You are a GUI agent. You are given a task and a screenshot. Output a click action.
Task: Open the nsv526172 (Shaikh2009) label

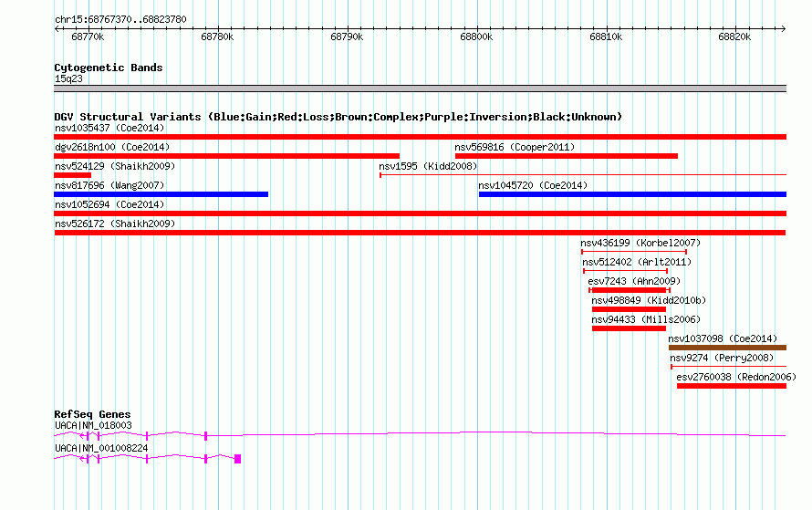[x=115, y=224]
